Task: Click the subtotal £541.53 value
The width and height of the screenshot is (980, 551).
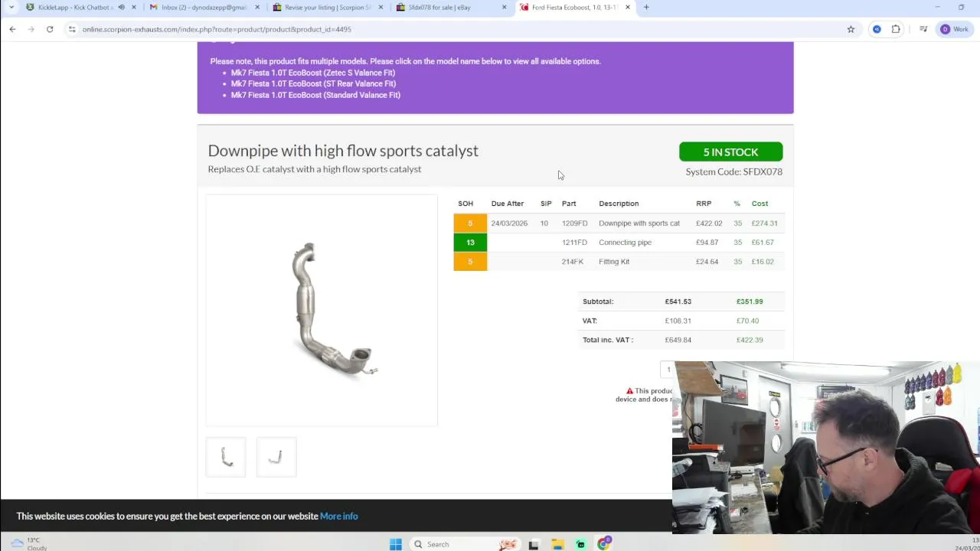Action: point(678,302)
